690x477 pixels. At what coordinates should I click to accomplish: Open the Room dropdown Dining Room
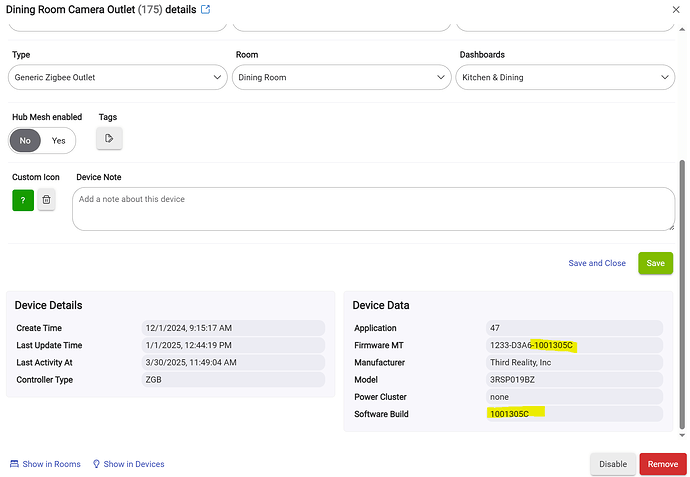341,77
